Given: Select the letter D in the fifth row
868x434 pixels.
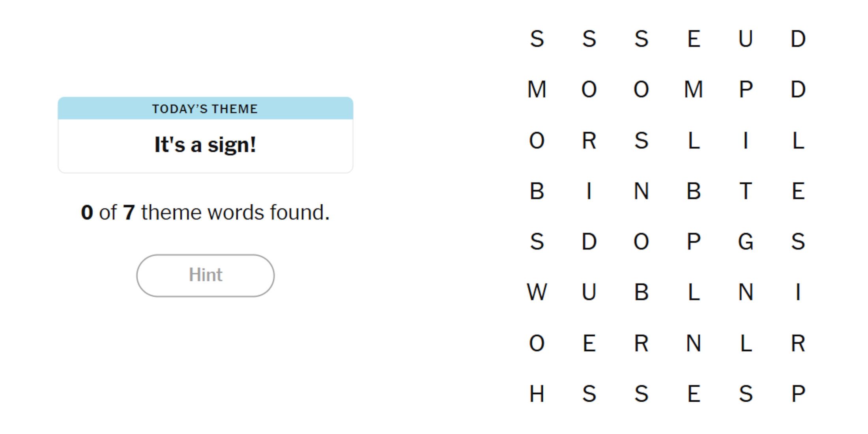Looking at the screenshot, I should 589,241.
